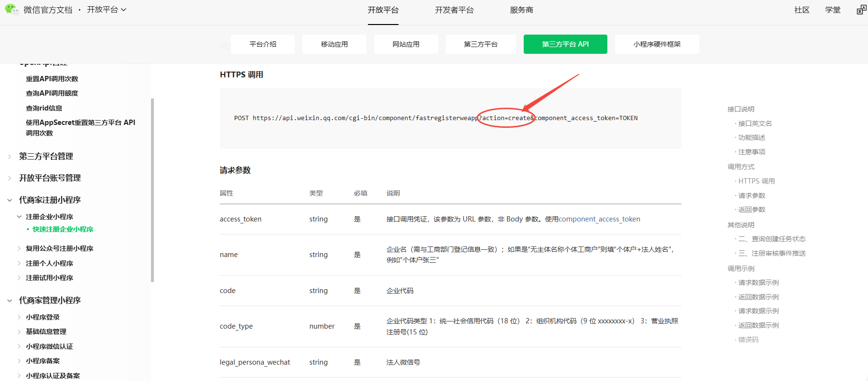Jump to 三、注册审核事件推送 in the outline
This screenshot has height=381, width=868.
click(772, 253)
